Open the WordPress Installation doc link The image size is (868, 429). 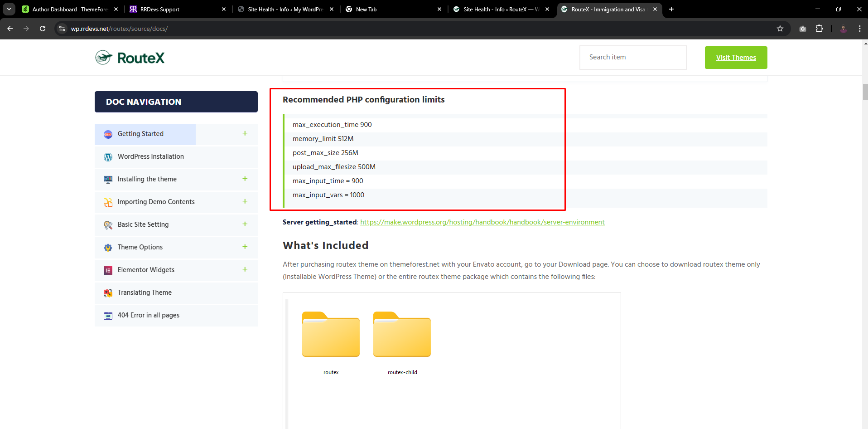click(151, 156)
